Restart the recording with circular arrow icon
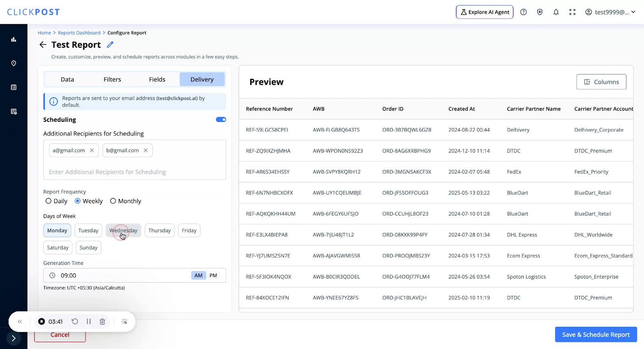 (75, 322)
